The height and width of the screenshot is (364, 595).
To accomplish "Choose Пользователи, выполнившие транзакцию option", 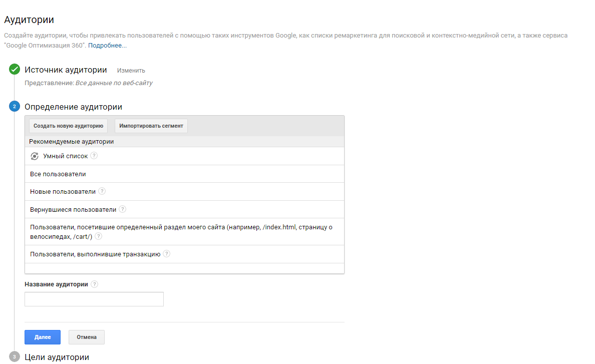I will [95, 254].
